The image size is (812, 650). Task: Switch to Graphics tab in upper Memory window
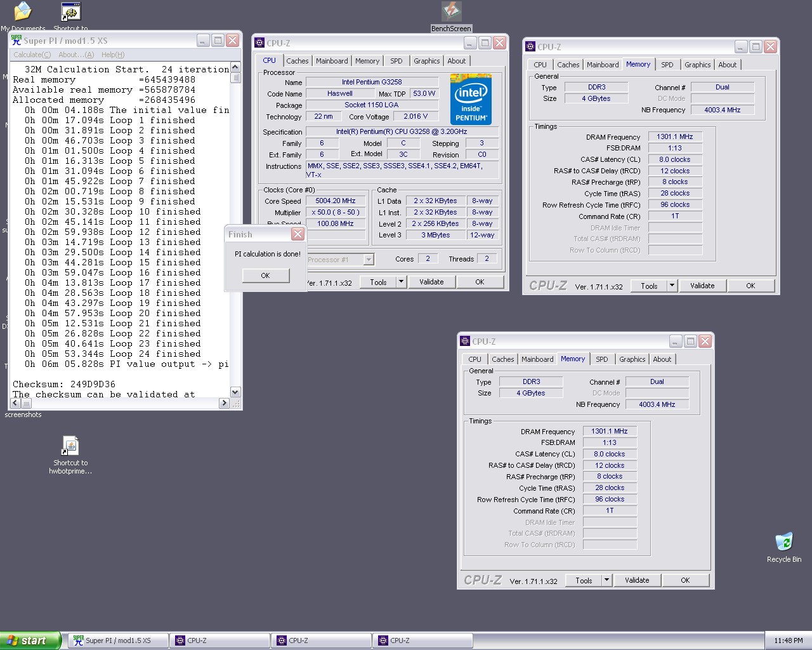click(x=697, y=65)
